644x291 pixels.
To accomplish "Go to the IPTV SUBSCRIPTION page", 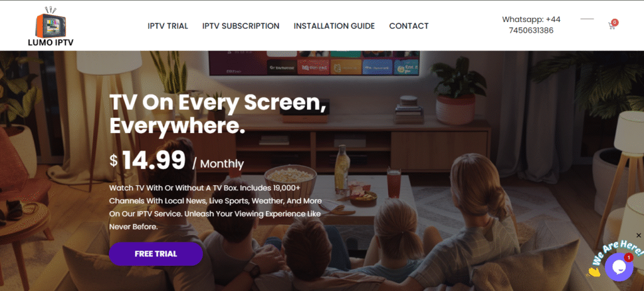I will point(241,26).
